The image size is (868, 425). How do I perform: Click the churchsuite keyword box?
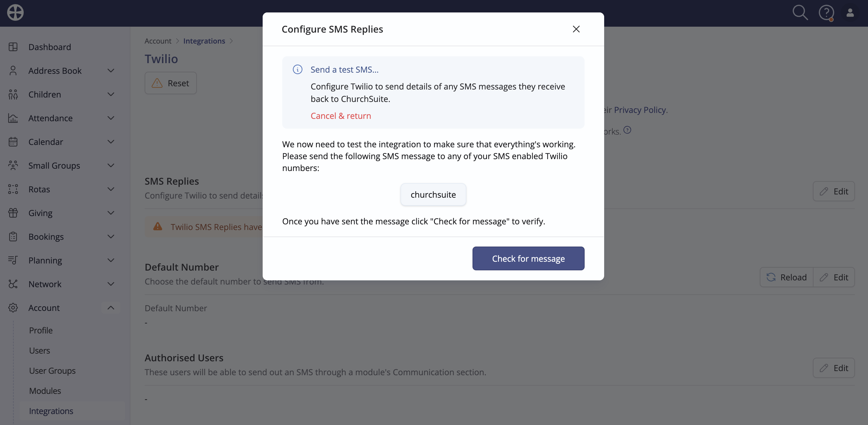433,194
